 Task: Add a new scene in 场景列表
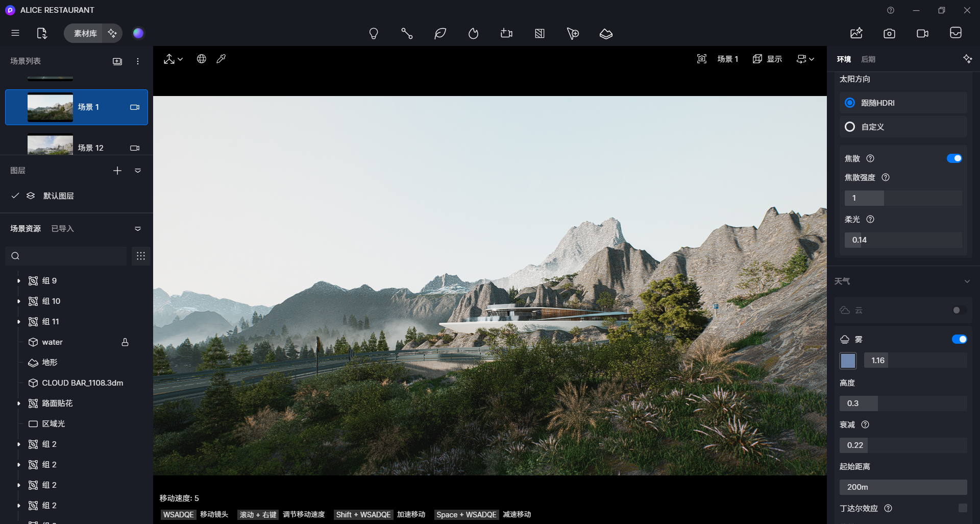pos(117,61)
